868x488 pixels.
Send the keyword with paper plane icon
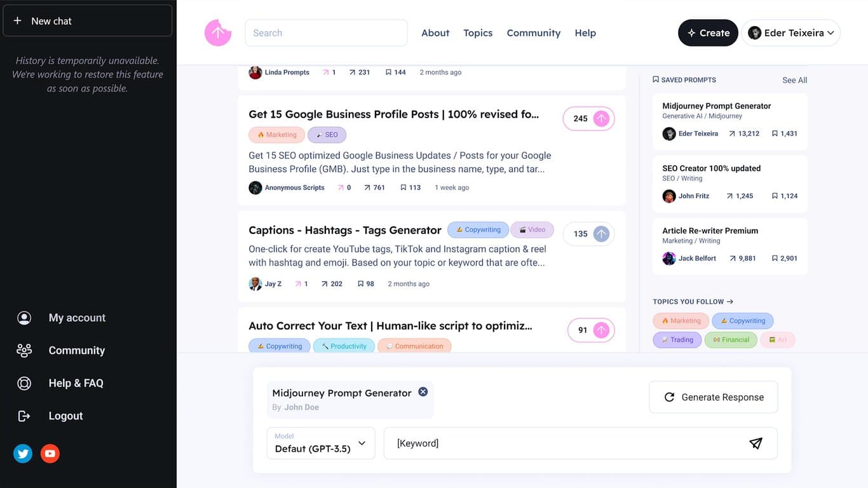[756, 444]
